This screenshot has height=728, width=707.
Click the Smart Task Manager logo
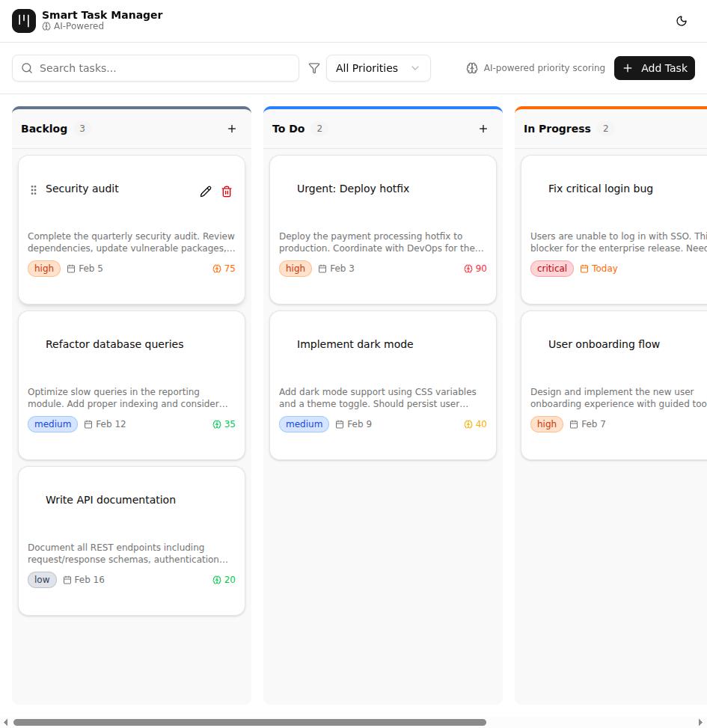click(23, 21)
